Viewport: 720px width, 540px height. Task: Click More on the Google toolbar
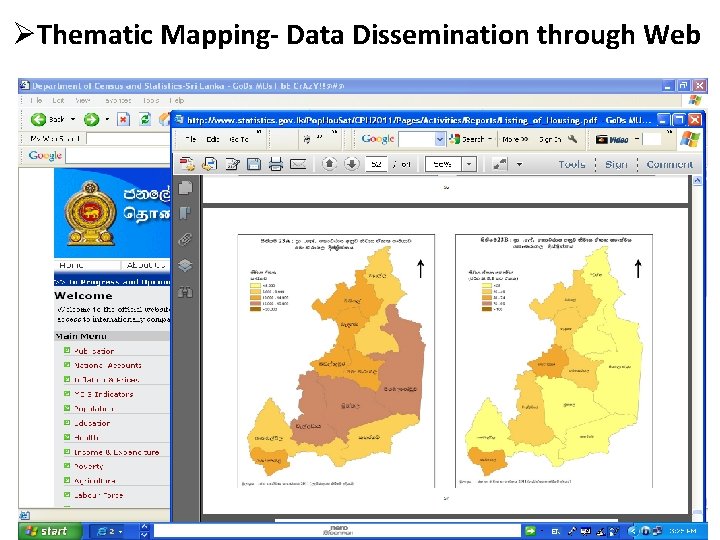point(515,139)
